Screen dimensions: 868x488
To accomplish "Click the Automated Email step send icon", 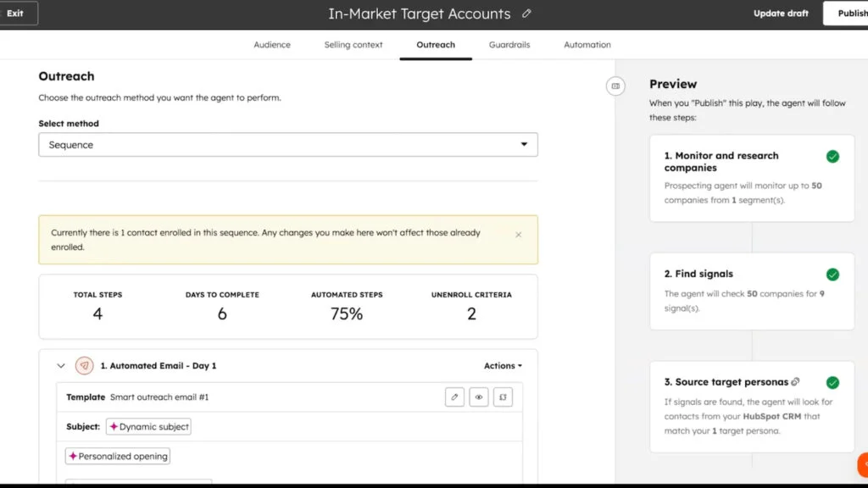I will coord(84,366).
